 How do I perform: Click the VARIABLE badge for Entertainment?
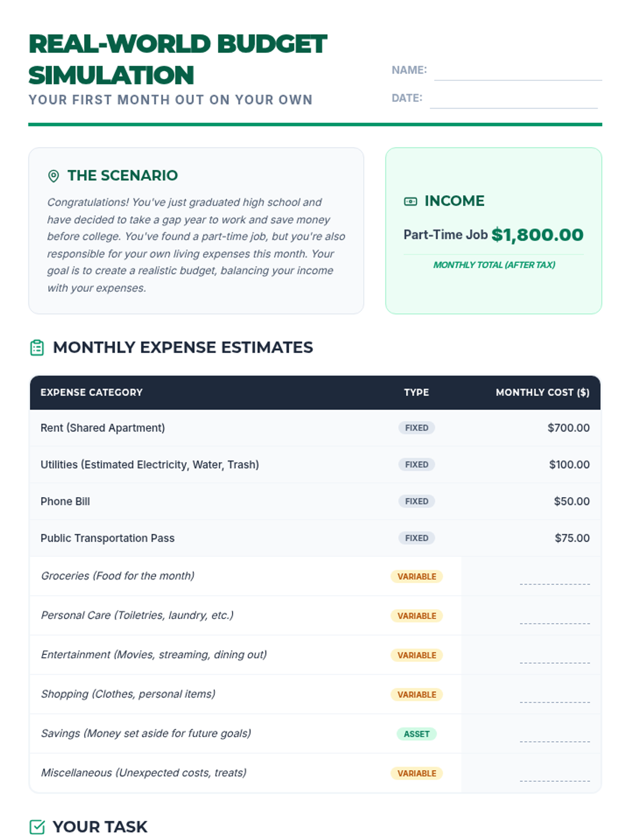[x=417, y=655]
